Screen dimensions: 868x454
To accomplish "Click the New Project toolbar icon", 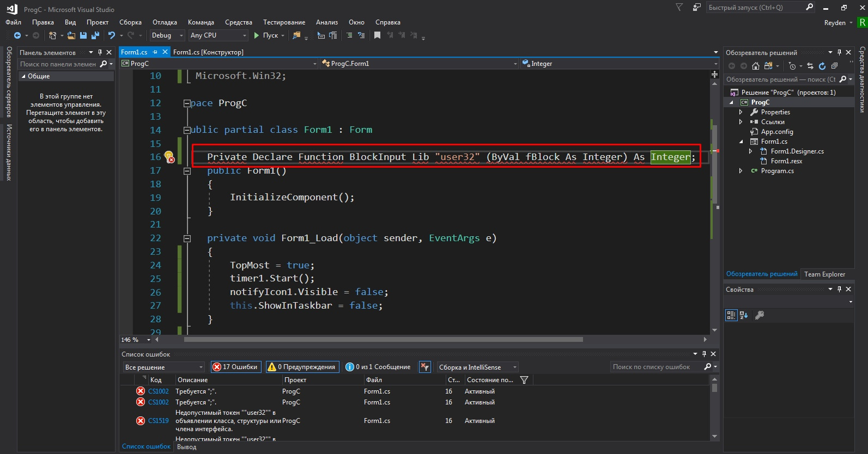I will pyautogui.click(x=52, y=35).
